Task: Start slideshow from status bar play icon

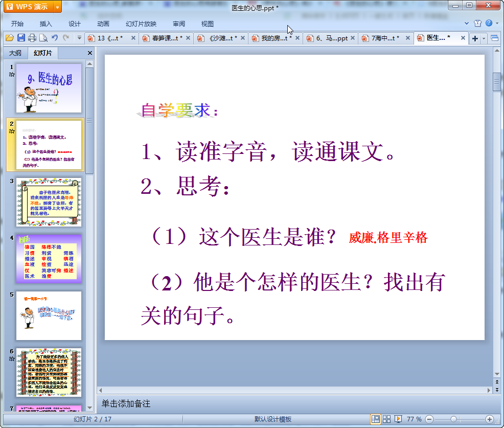Action: point(398,419)
